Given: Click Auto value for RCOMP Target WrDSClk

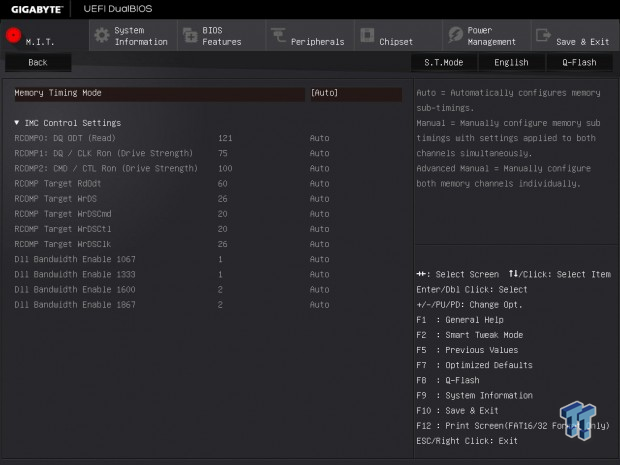Looking at the screenshot, I should [319, 244].
